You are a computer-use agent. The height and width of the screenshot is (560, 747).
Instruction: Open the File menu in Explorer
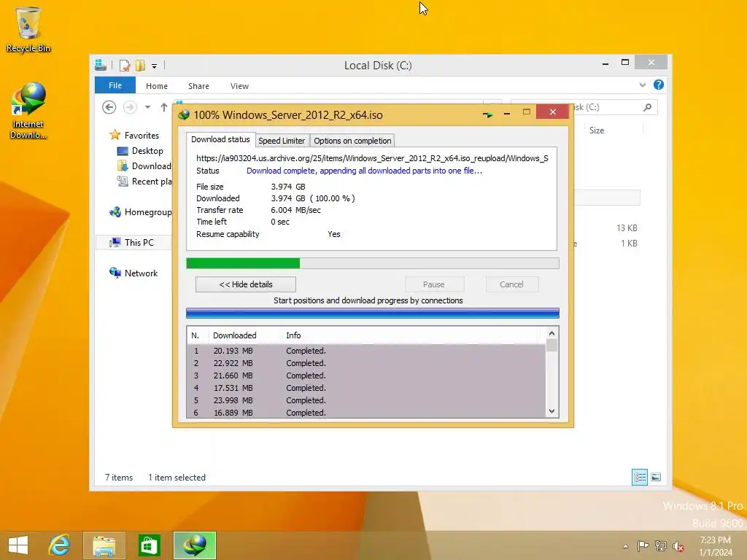115,85
